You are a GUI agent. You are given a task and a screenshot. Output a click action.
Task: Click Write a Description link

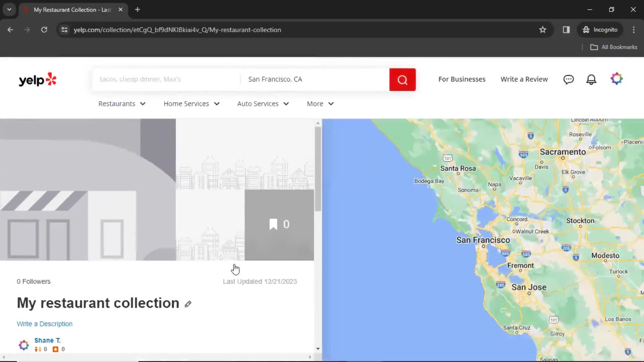point(45,324)
